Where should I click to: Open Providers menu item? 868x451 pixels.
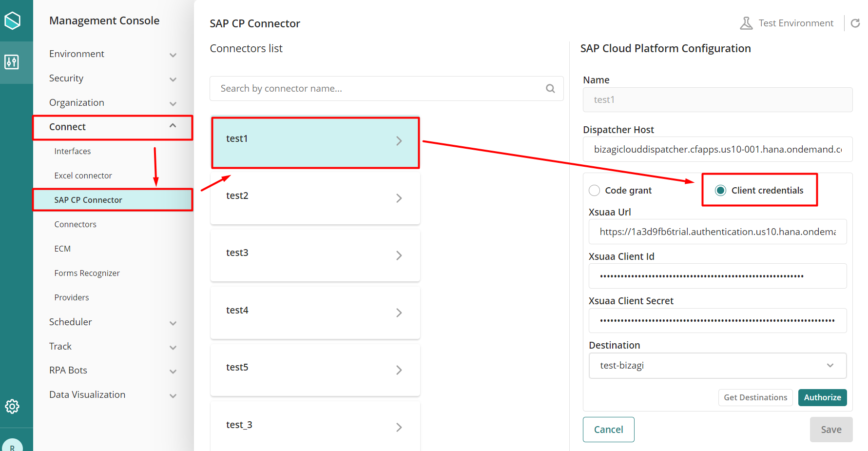72,297
